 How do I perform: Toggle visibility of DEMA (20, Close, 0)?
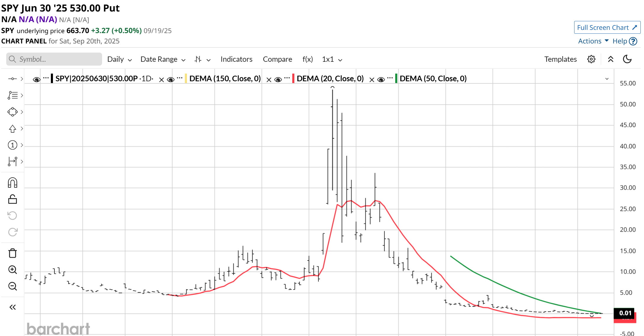click(278, 79)
